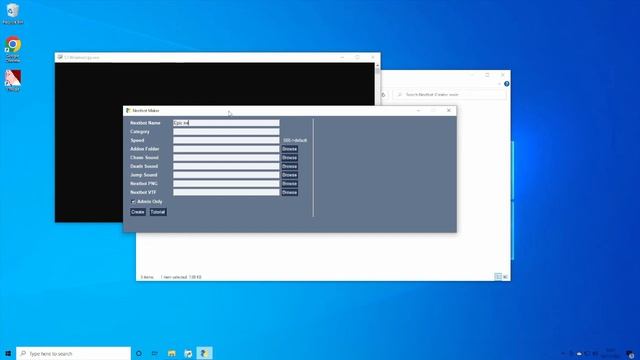Click into the Speed input field
The width and height of the screenshot is (640, 360).
[226, 140]
